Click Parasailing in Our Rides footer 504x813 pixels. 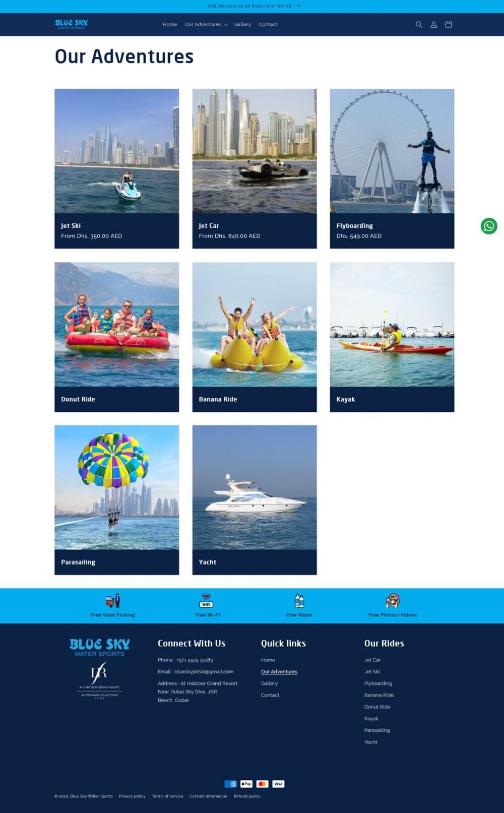(x=377, y=730)
